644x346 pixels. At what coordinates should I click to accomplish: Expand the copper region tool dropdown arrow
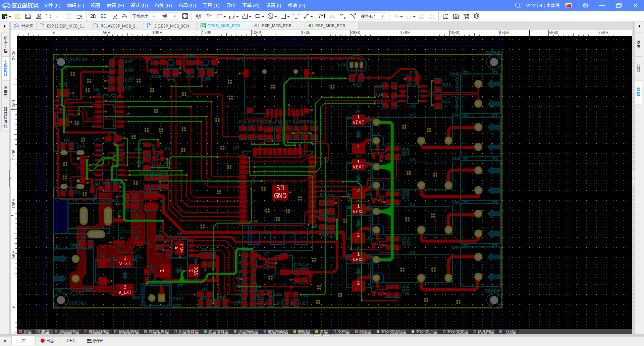[x=224, y=16]
